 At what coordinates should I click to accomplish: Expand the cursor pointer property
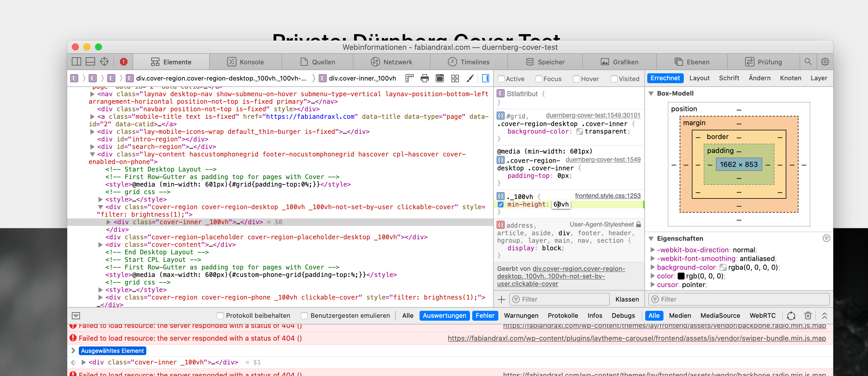click(652, 285)
